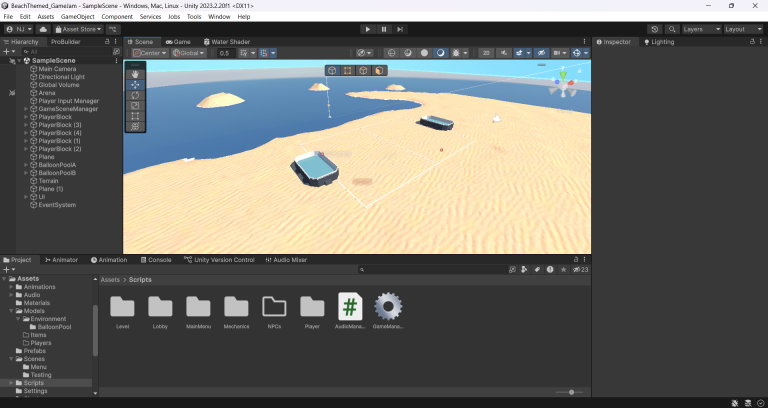Image resolution: width=768 pixels, height=408 pixels.
Task: Choose ProBuilder Face selection mode
Action: point(379,71)
